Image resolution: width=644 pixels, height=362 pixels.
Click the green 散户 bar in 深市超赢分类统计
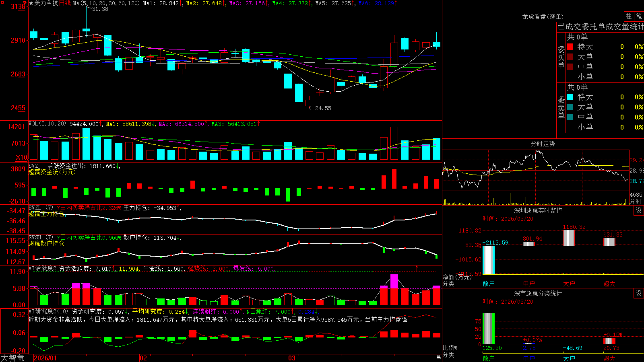point(488,328)
